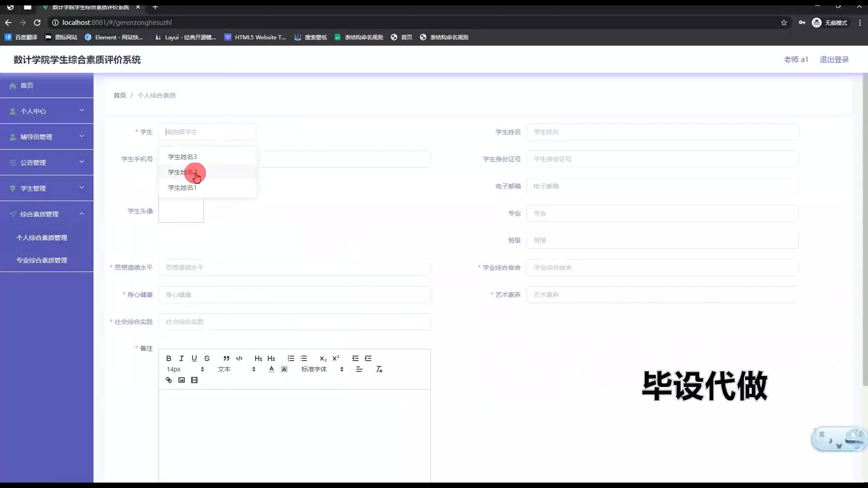The width and height of the screenshot is (868, 488).
Task: Insert a hyperlink using the link icon
Action: pyautogui.click(x=169, y=380)
